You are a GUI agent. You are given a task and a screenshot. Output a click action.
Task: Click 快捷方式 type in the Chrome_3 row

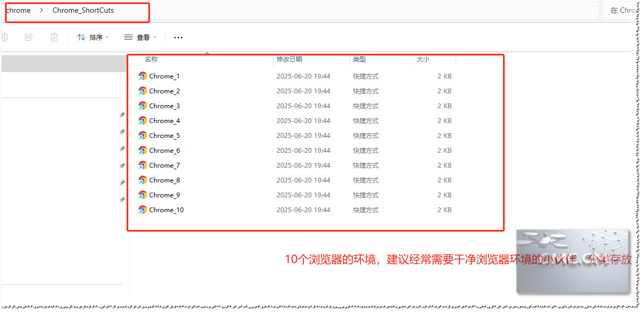366,106
